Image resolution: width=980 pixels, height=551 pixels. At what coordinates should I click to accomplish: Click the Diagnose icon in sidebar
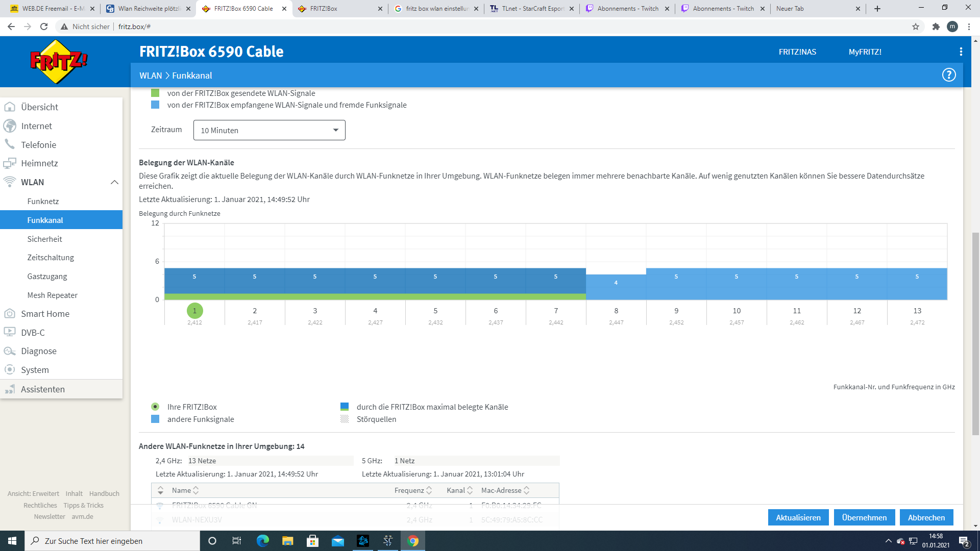point(10,351)
